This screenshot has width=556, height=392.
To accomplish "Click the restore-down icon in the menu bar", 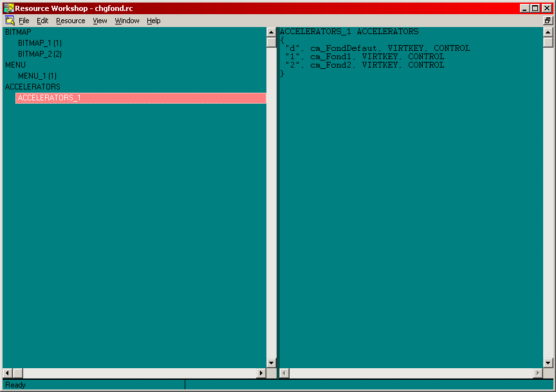I will (x=548, y=21).
